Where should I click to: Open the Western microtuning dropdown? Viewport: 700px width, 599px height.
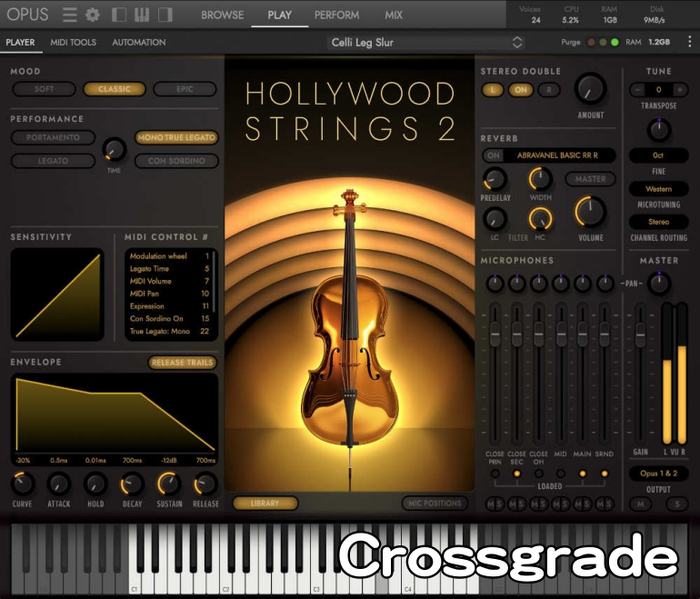click(658, 189)
